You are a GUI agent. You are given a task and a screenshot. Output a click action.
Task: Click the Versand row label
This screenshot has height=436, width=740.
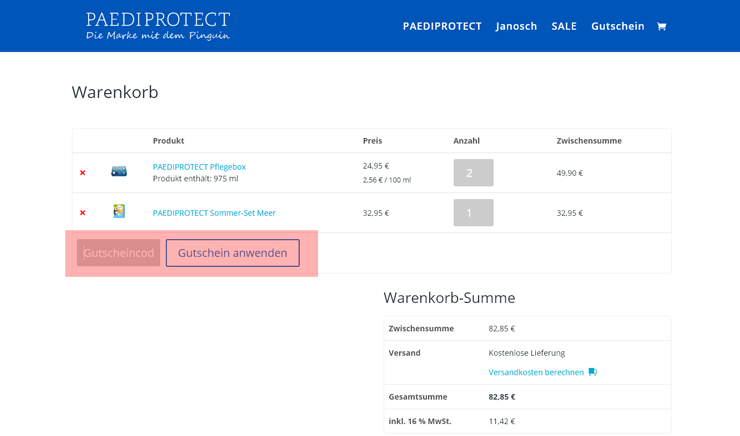click(x=404, y=353)
